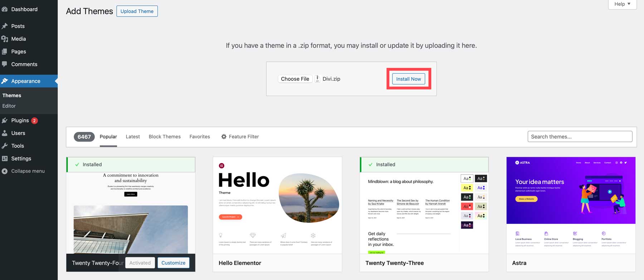The height and width of the screenshot is (280, 644).
Task: Open the Comments menu item
Action: pyautogui.click(x=29, y=64)
